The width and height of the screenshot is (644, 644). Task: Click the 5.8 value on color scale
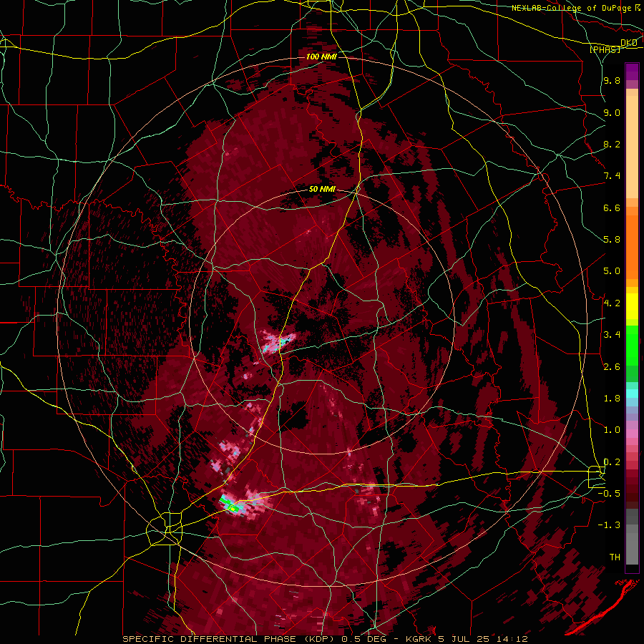click(x=612, y=240)
